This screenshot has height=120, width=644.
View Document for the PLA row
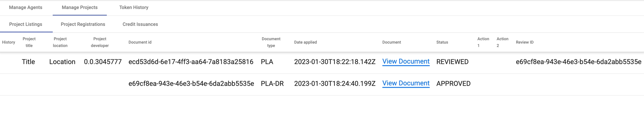(406, 61)
